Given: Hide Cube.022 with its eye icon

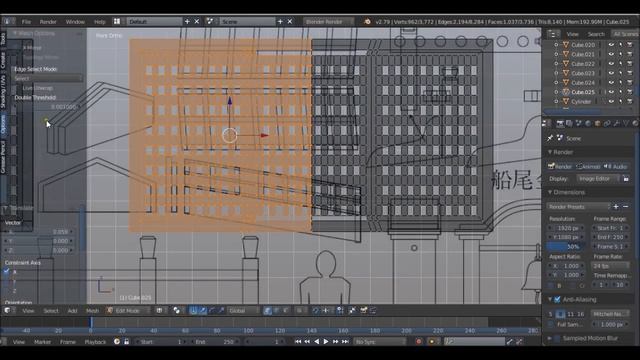Looking at the screenshot, I should click(611, 64).
